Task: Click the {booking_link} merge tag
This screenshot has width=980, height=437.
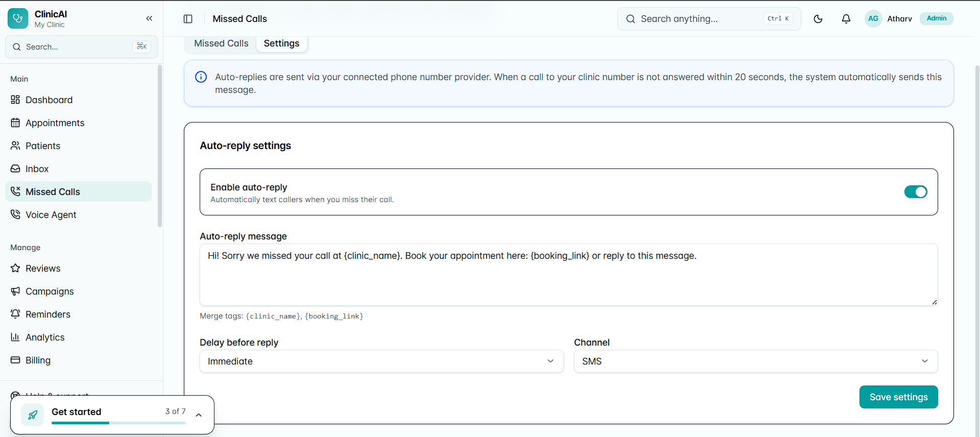Action: [334, 317]
